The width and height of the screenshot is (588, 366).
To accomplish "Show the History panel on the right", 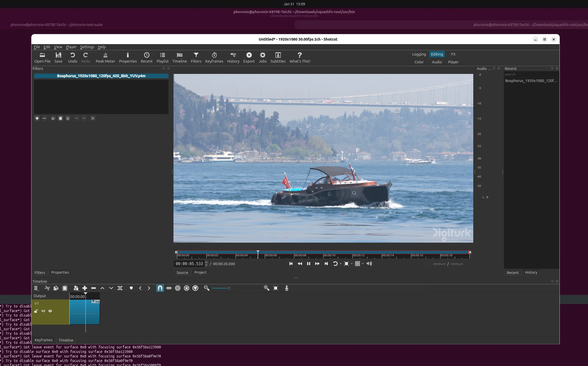I will 531,272.
